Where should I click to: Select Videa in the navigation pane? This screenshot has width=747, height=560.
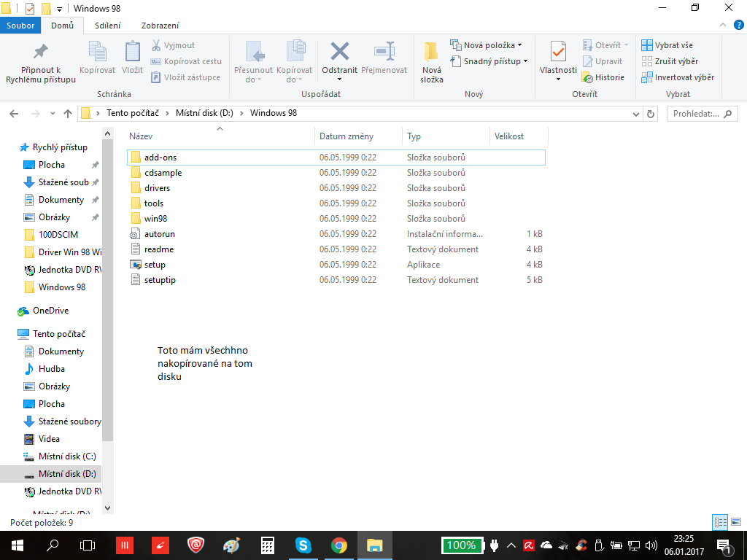coord(42,439)
